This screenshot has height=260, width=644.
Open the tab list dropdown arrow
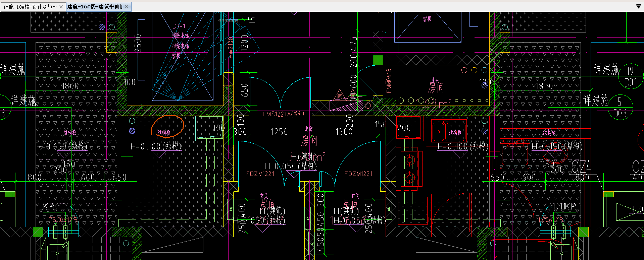(638, 6)
